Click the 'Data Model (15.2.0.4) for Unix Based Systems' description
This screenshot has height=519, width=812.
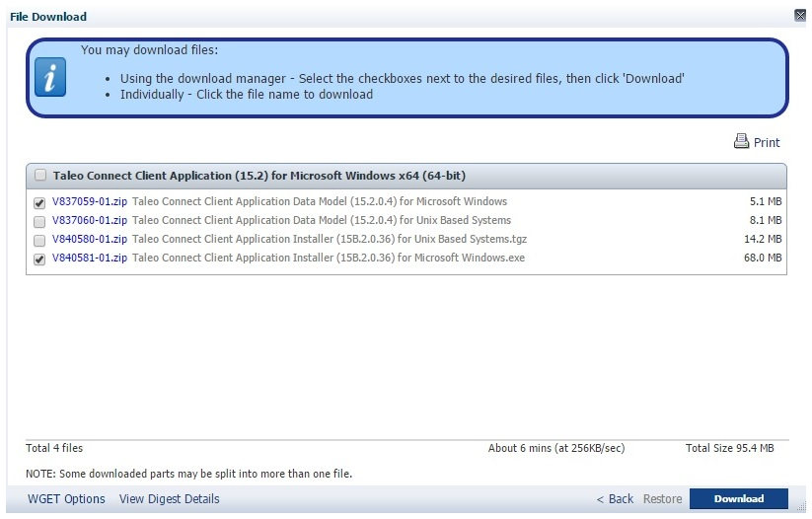coord(322,220)
